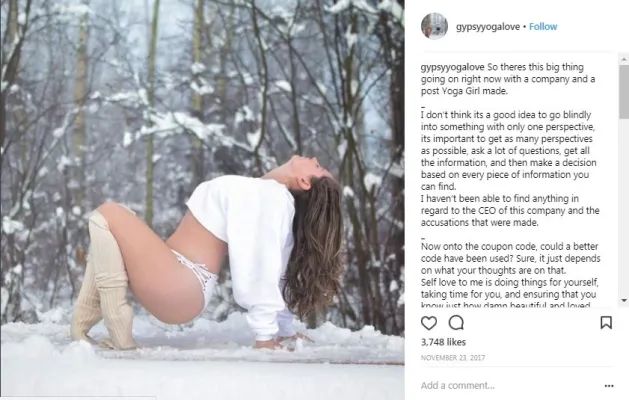629x400 pixels.
Task: Click the caption scrollbar thumb
Action: coord(624,92)
